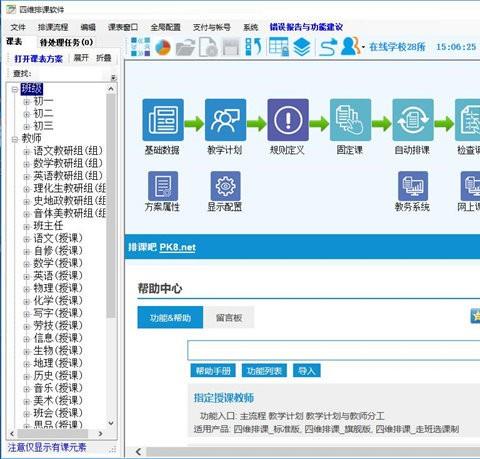Click the user account toolbar icon
Image resolution: width=480 pixels, height=459 pixels.
[350, 47]
